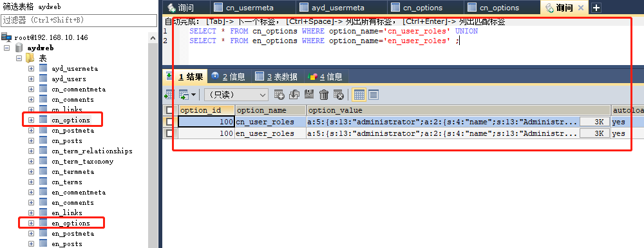644x248 pixels.
Task: Add a new tab with plus button
Action: coord(596,7)
